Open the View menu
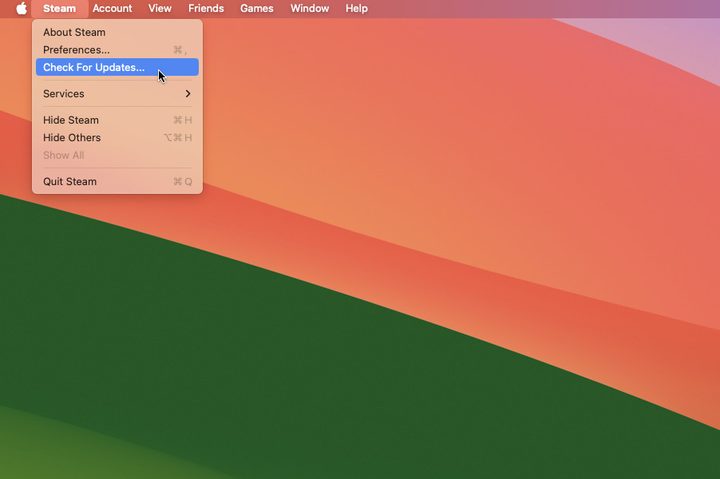This screenshot has width=720, height=479. tap(160, 8)
